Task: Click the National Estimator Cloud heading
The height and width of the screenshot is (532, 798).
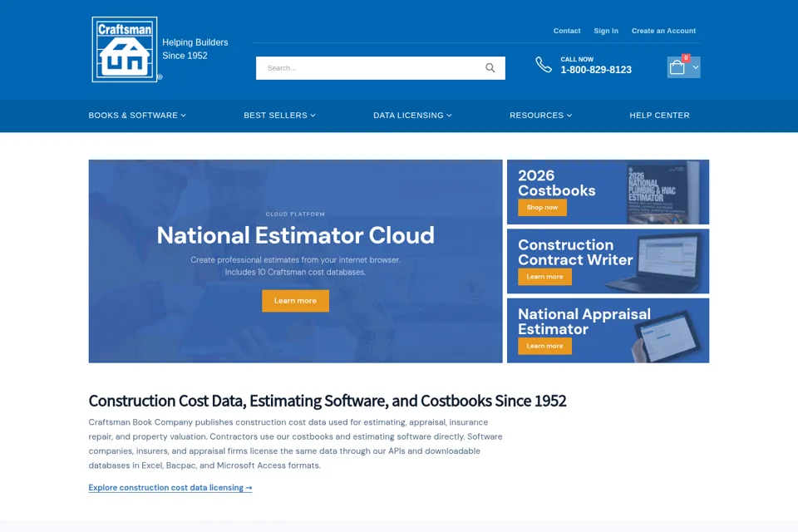Action: tap(295, 235)
